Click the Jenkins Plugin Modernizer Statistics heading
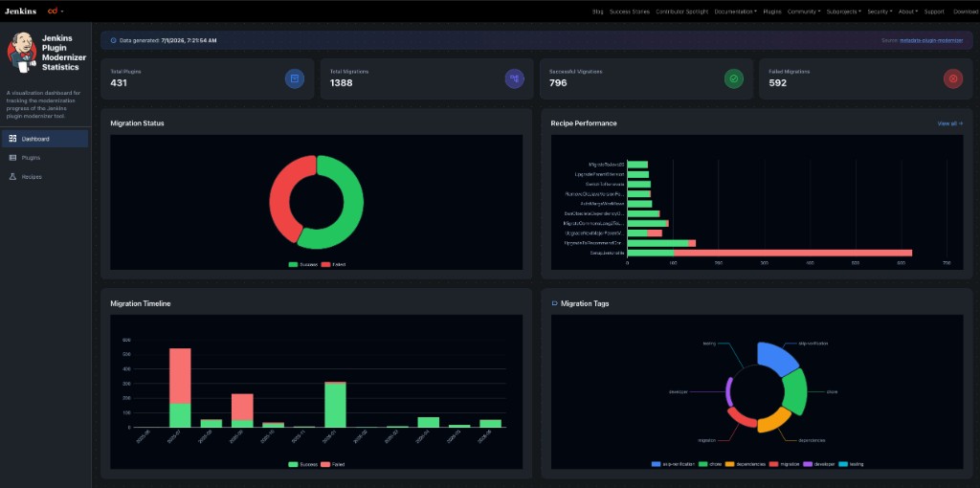 [x=64, y=53]
